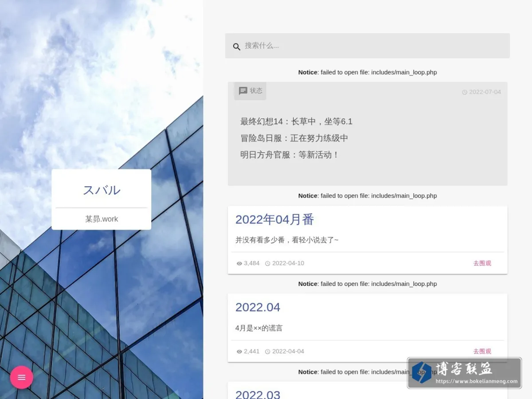
Task: Click the view count 2,441
Action: pos(252,352)
